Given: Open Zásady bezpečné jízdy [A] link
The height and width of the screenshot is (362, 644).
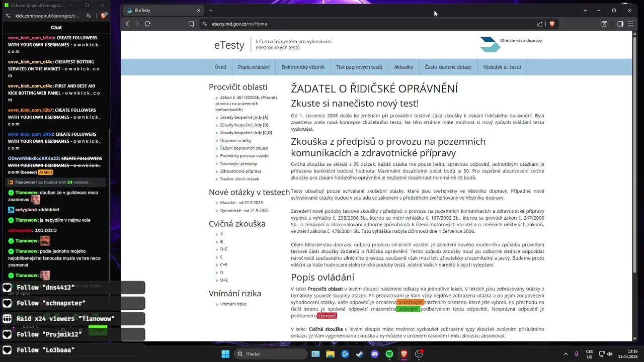Looking at the screenshot, I should click(x=244, y=117).
